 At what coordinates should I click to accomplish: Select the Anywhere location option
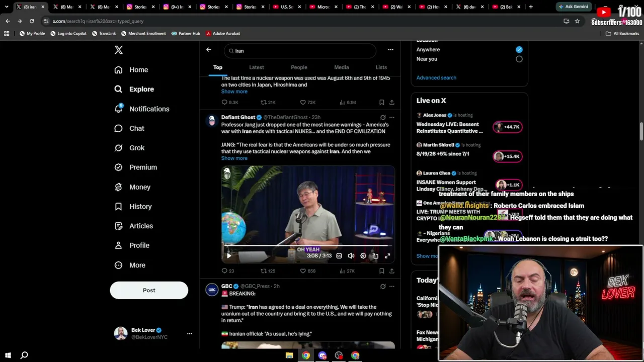pos(519,50)
